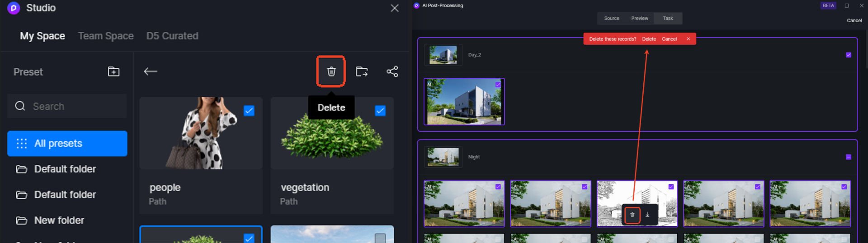Click the folder icon next to New folder

pyautogui.click(x=22, y=220)
